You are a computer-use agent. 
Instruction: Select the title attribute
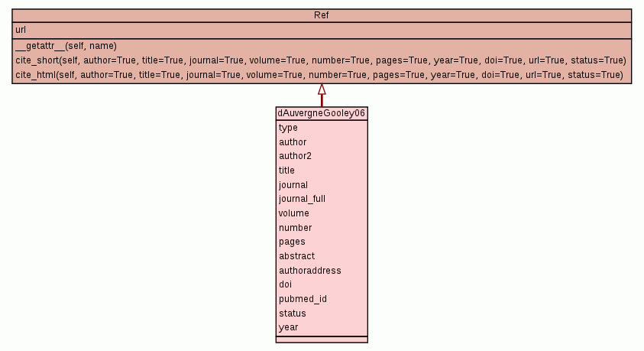[286, 171]
